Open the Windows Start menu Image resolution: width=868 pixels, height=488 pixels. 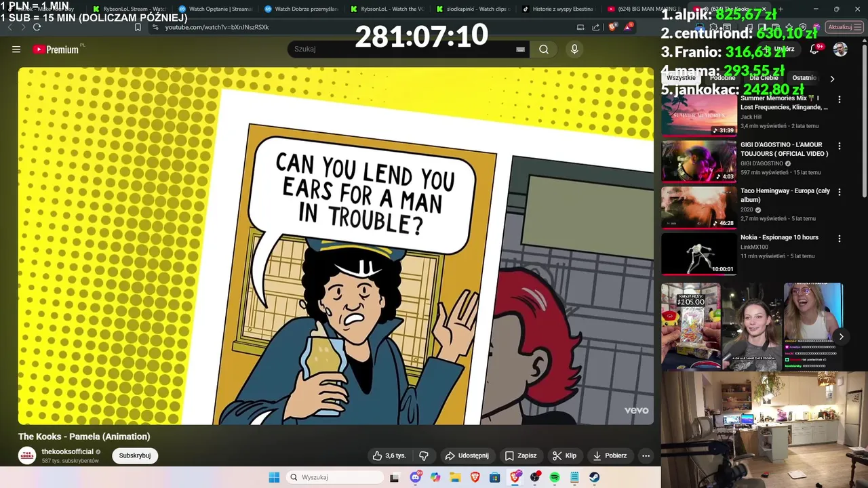[274, 477]
